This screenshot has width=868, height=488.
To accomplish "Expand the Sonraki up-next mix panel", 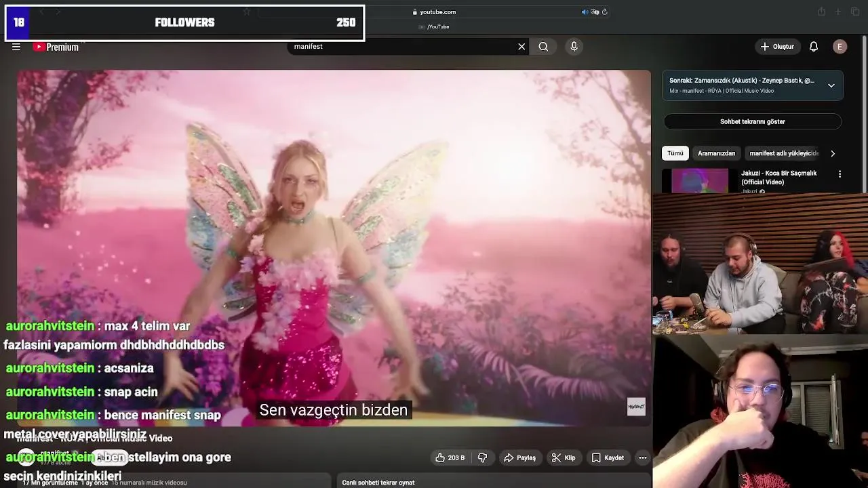I will [x=831, y=85].
